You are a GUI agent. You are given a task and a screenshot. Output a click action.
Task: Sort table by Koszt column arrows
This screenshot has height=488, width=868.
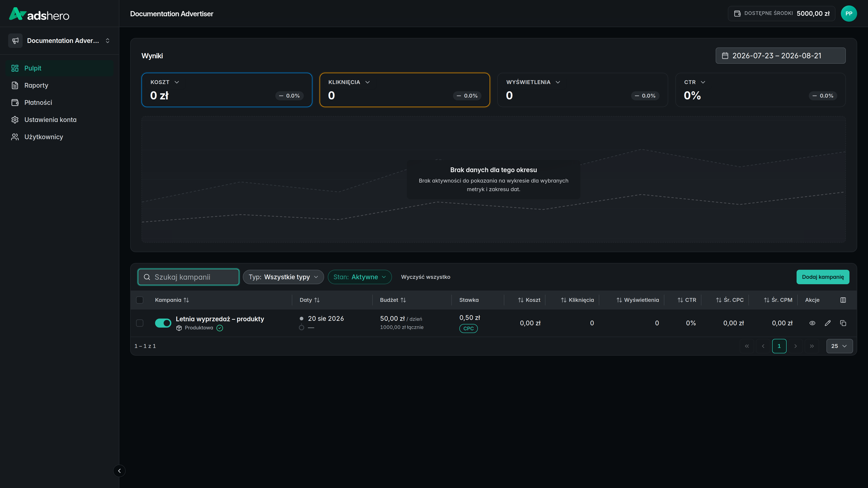click(521, 300)
